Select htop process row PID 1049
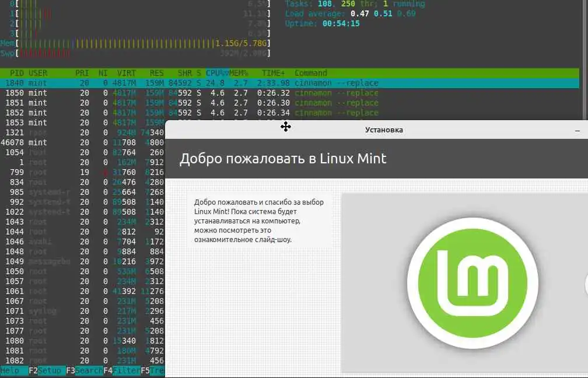Screen dimensions: 588x378 82,261
